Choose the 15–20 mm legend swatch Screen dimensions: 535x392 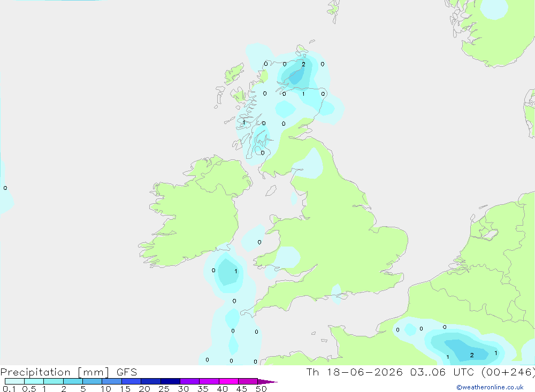click(132, 381)
